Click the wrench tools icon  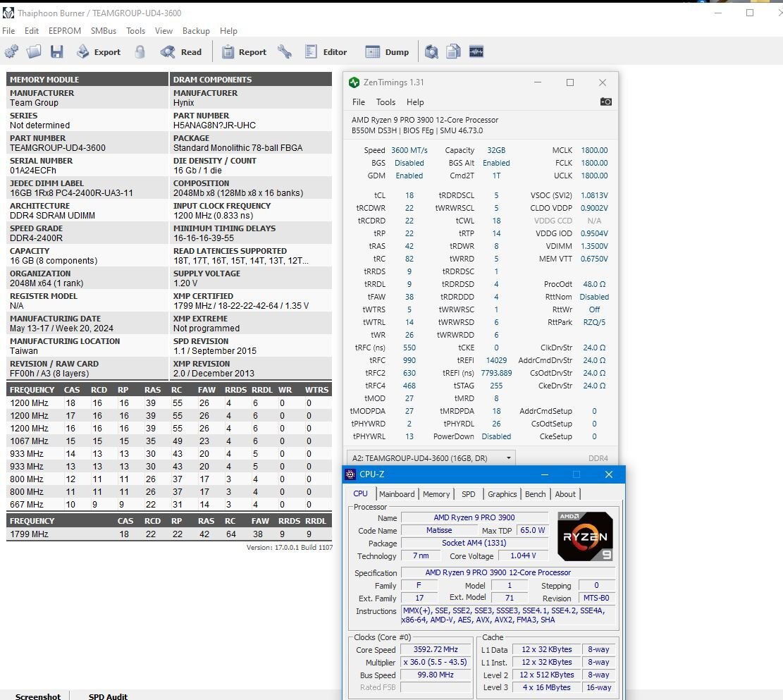[x=285, y=51]
